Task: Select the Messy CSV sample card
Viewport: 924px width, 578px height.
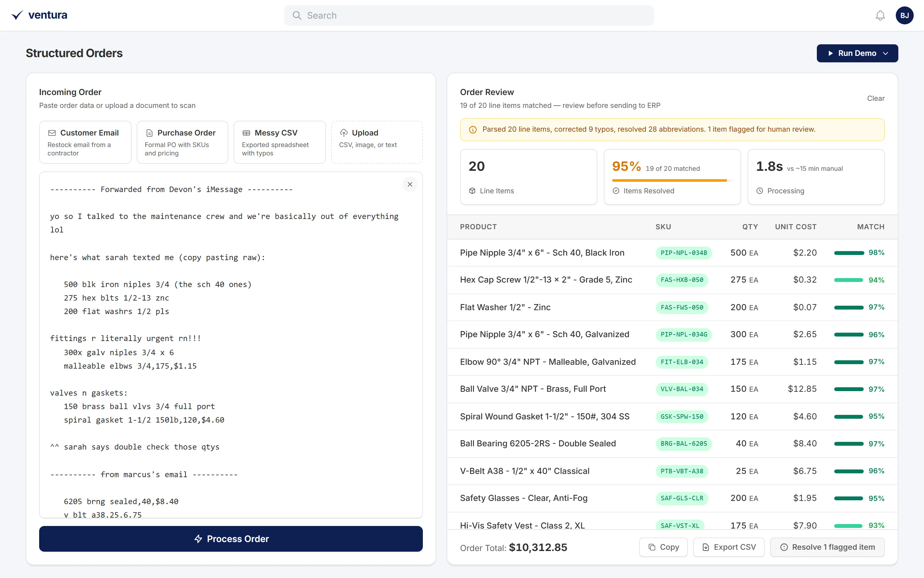Action: point(279,142)
